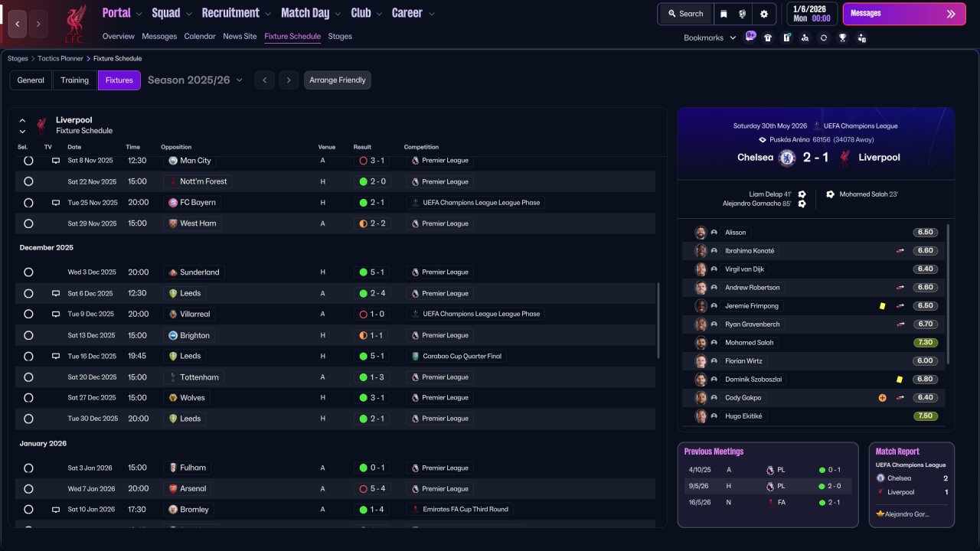Open the Season 2025/26 dropdown
Screen dimensions: 980x551
(x=195, y=80)
